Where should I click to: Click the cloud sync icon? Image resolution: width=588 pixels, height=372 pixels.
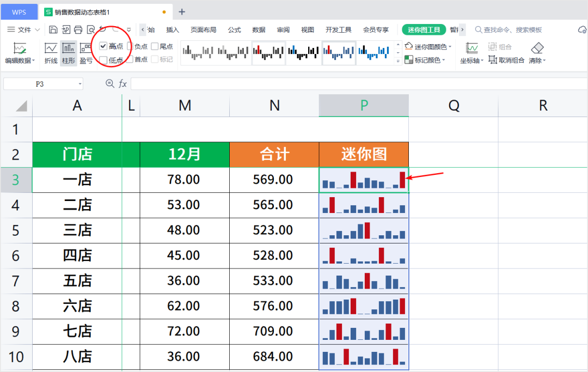[x=581, y=29]
